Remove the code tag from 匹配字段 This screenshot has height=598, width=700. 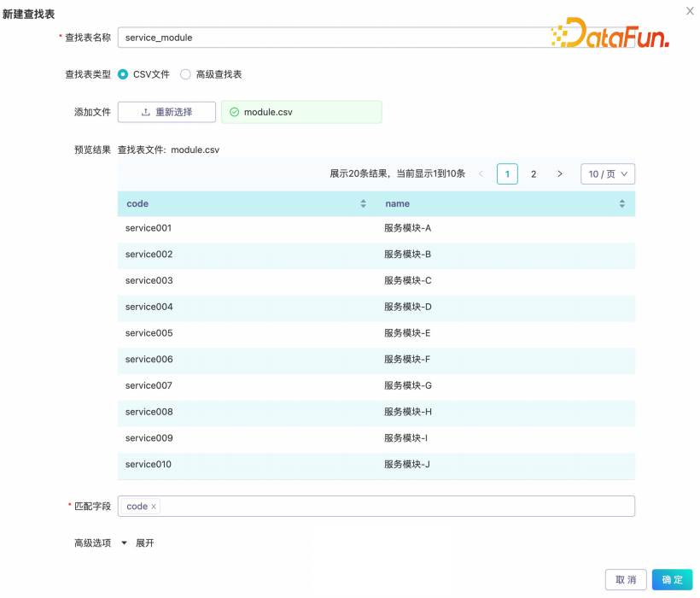point(154,507)
